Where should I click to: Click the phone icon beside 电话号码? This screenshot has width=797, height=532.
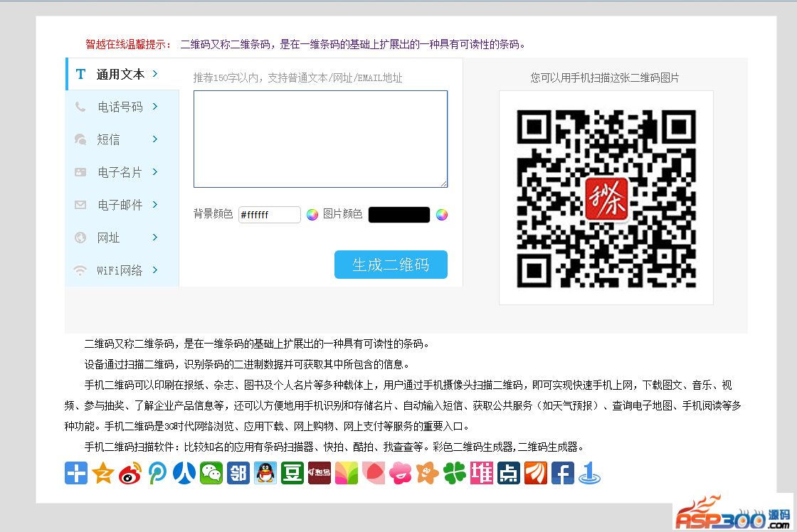click(x=80, y=107)
